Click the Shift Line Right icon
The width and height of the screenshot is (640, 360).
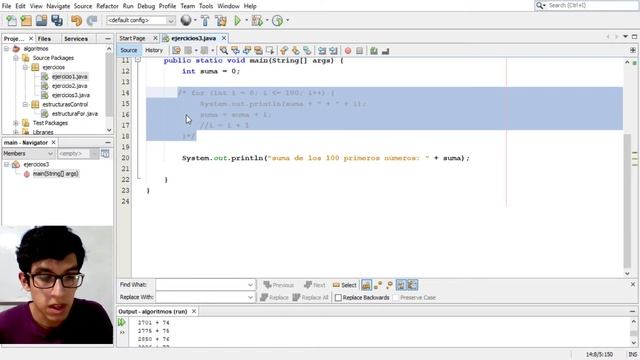click(333, 51)
